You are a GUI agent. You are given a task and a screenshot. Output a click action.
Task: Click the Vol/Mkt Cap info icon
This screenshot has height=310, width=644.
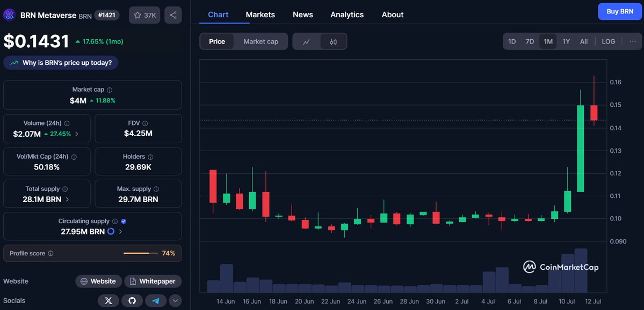74,157
